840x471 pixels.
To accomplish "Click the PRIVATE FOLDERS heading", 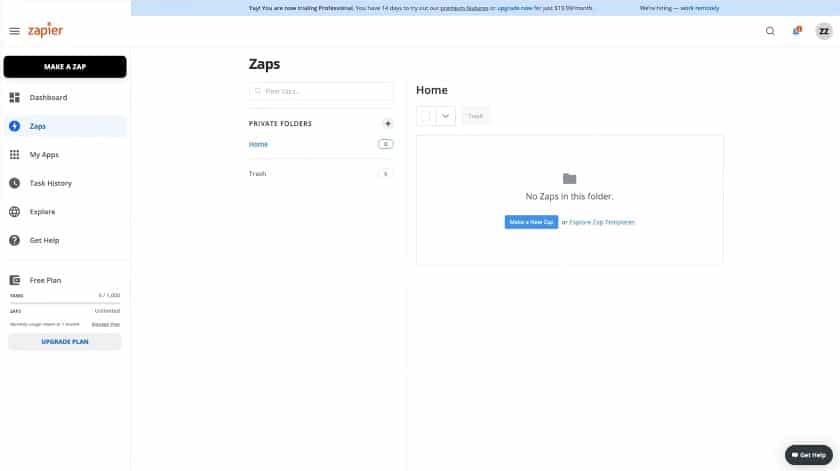I will coord(280,124).
